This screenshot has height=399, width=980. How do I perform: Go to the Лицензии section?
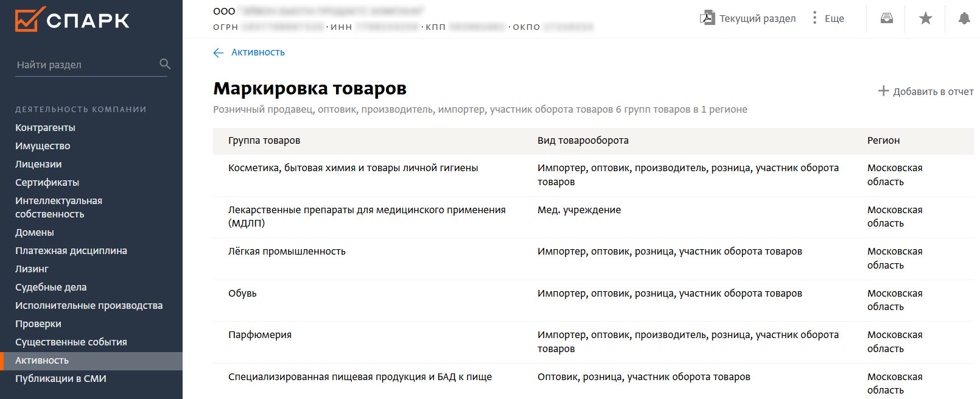[x=38, y=164]
